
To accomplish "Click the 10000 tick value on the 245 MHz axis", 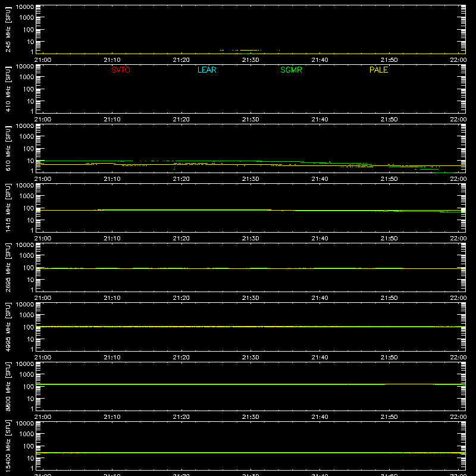I will coord(25,7).
